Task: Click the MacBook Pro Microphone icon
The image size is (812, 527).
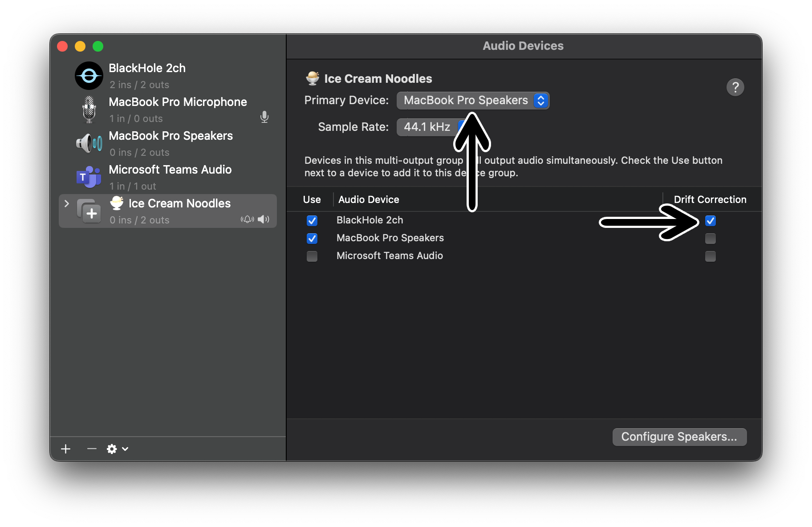Action: (89, 109)
